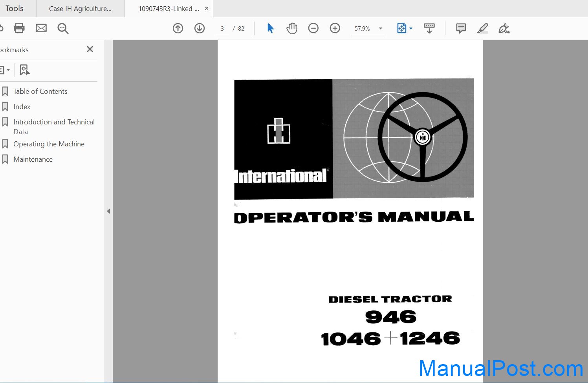Viewport: 588px width, 383px height.
Task: Choose the selection arrow tool
Action: pos(270,28)
